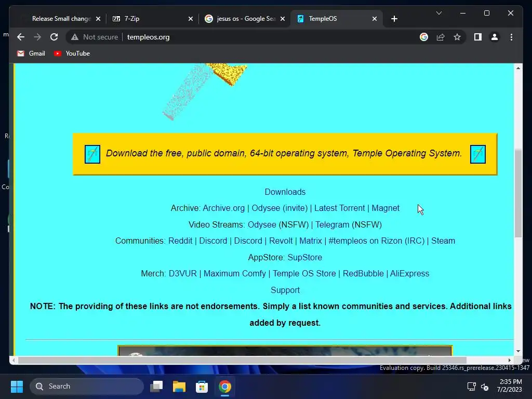
Task: Open the Chrome side panel
Action: [x=478, y=37]
